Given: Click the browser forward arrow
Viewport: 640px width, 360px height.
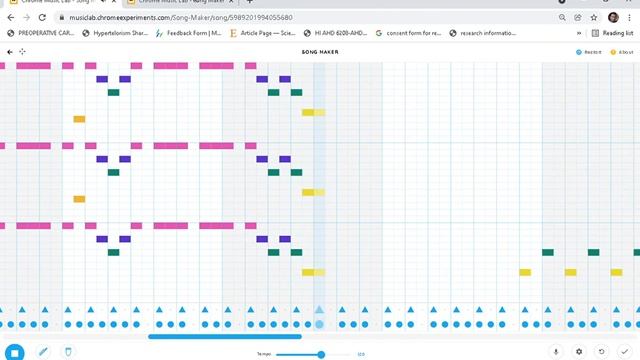Looking at the screenshot, I should pyautogui.click(x=27, y=18).
